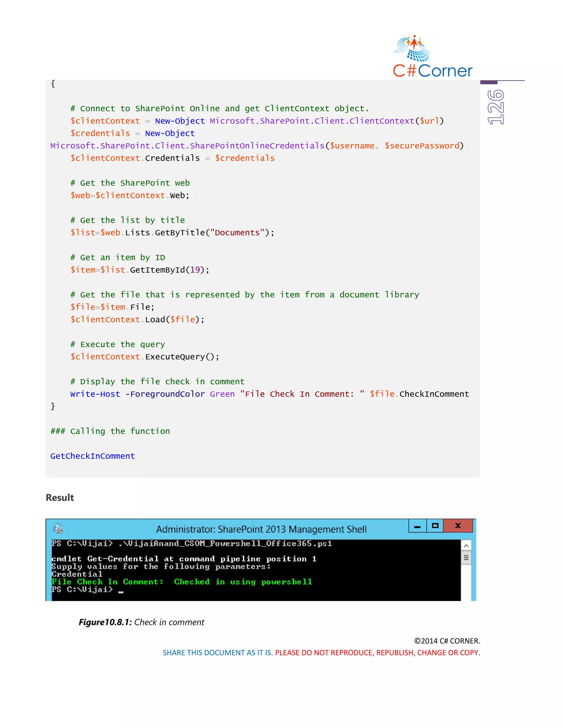Viewport: 563px width, 728px height.
Task: Click comment '# Get an item by ID'
Action: click(x=118, y=258)
